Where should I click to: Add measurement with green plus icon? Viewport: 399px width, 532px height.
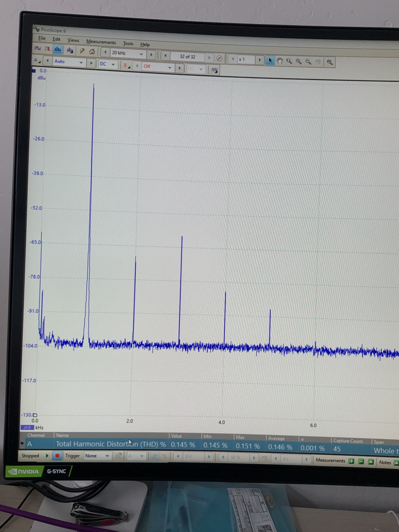coord(351,461)
